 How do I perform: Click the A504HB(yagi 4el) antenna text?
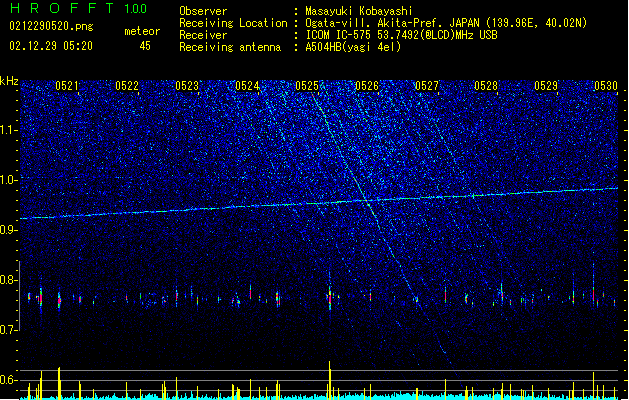(353, 47)
